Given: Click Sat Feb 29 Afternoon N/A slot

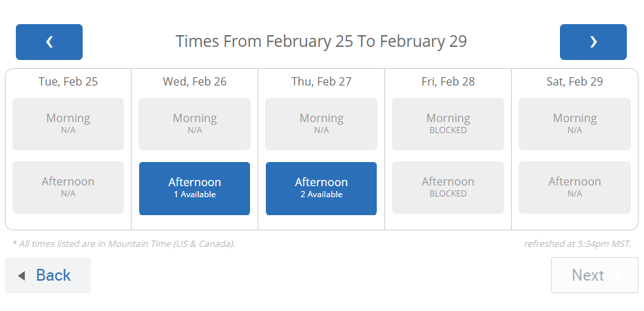Looking at the screenshot, I should (574, 188).
